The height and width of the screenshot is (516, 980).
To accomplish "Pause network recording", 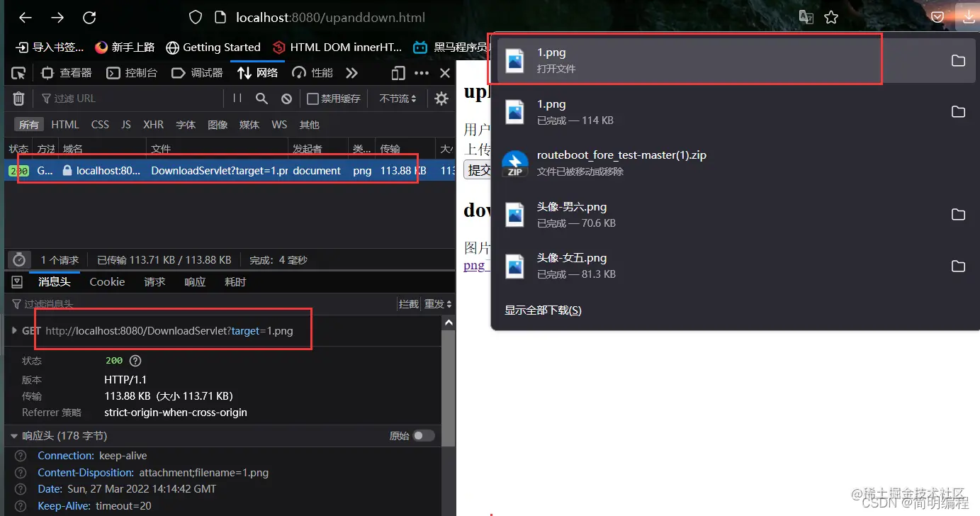I will [237, 99].
